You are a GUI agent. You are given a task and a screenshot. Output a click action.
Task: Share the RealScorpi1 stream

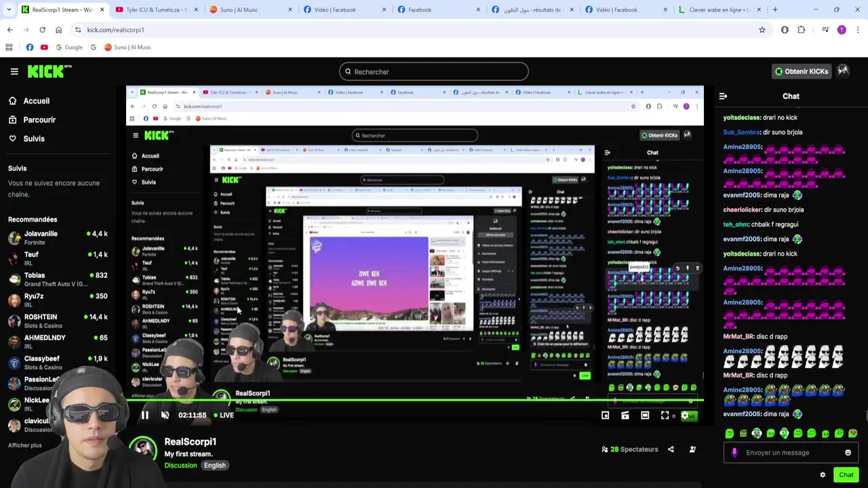671,449
